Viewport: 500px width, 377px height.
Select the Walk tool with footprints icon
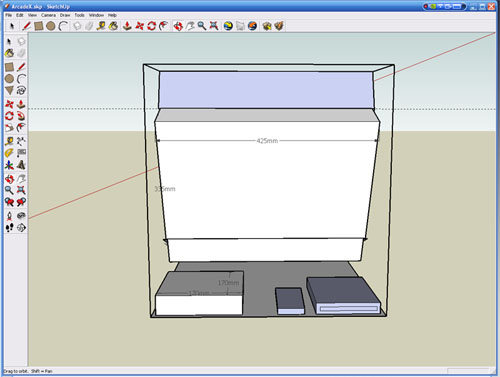[x=9, y=228]
